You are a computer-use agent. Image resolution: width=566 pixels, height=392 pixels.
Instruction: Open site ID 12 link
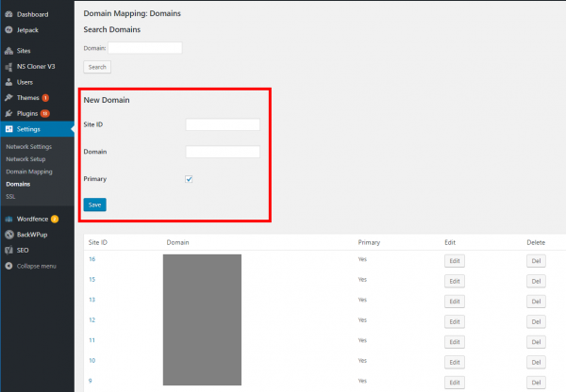(x=92, y=319)
